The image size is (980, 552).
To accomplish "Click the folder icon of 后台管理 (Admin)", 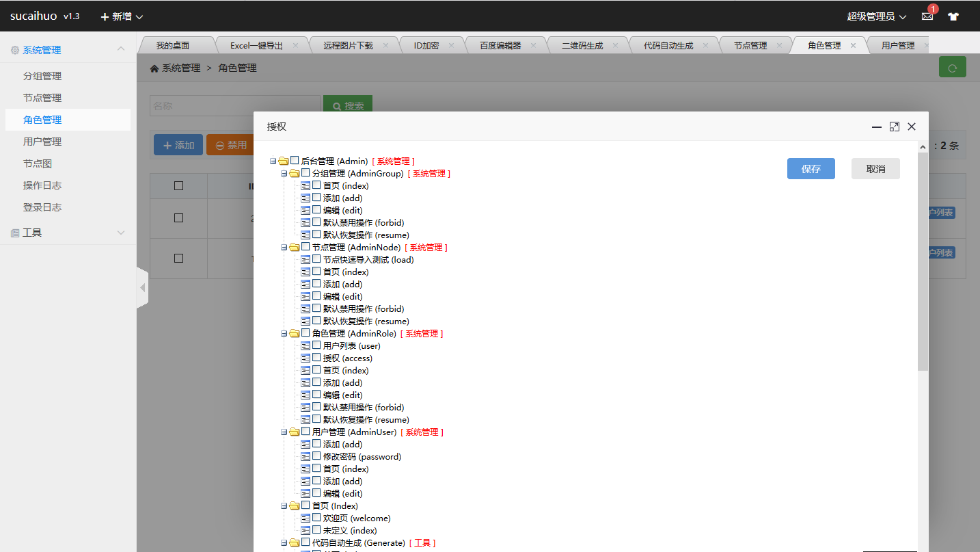I will click(283, 161).
